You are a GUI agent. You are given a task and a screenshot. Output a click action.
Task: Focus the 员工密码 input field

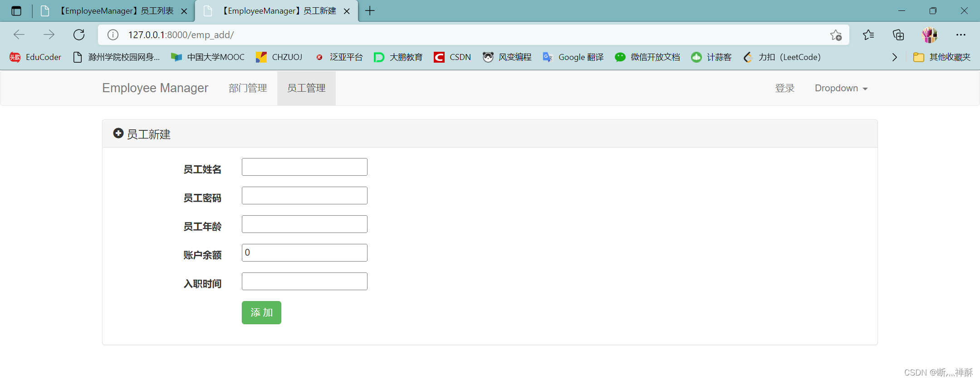(304, 196)
